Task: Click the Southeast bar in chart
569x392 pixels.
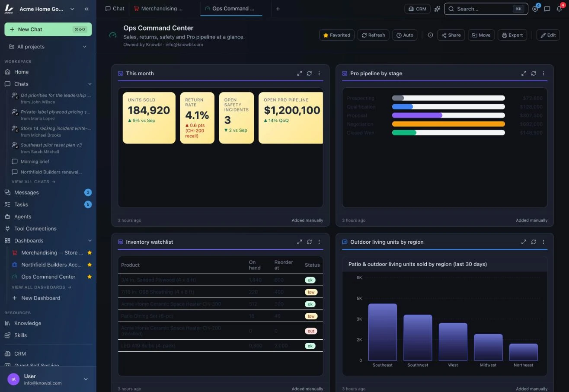Action: click(x=383, y=332)
